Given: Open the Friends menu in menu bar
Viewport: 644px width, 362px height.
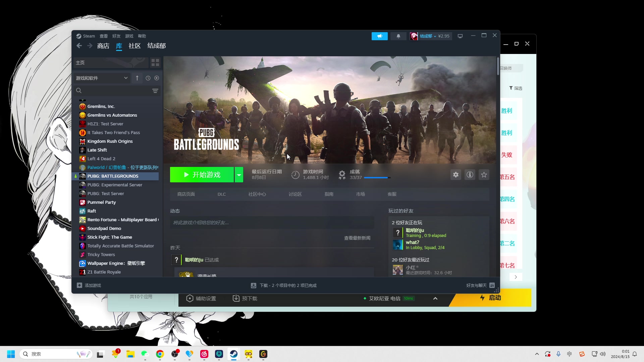Looking at the screenshot, I should 116,36.
